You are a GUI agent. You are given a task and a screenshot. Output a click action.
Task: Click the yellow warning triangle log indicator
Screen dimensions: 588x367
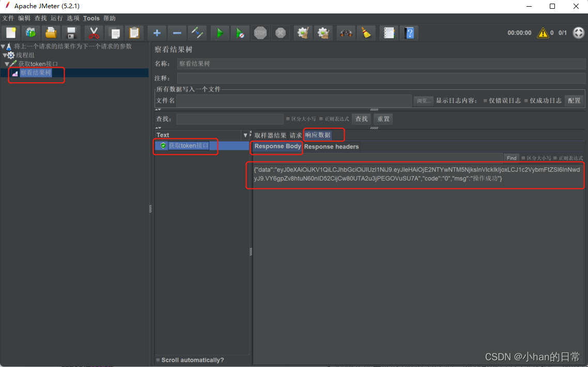coord(543,33)
